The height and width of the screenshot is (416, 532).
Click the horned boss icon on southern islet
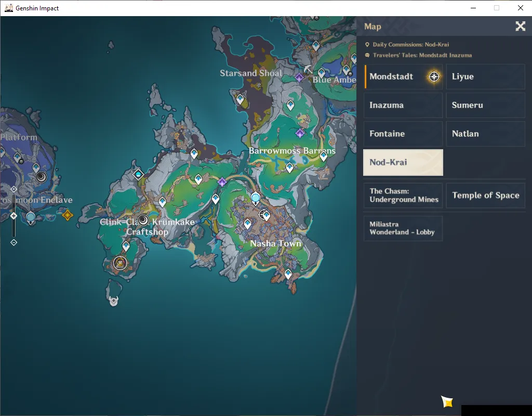114,301
